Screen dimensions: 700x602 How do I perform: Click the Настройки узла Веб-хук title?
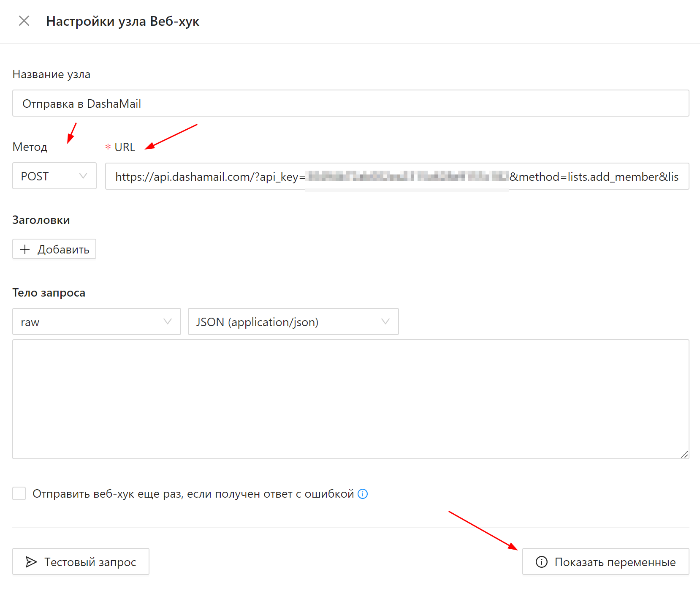(x=122, y=21)
